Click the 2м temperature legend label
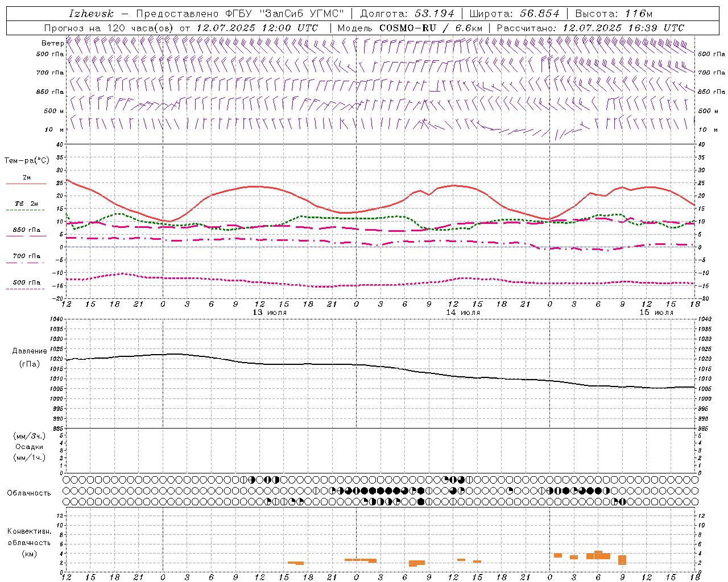Screen dimensions: 728x582 coord(27,178)
